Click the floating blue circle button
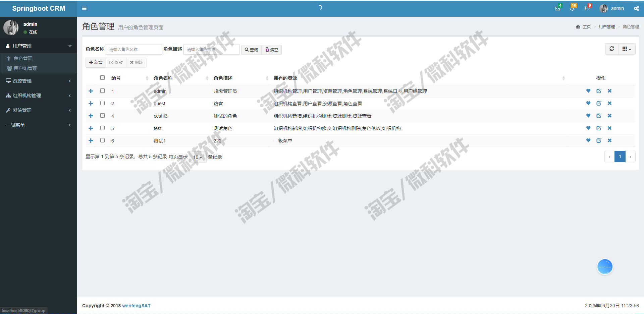The width and height of the screenshot is (644, 314). coord(605,267)
